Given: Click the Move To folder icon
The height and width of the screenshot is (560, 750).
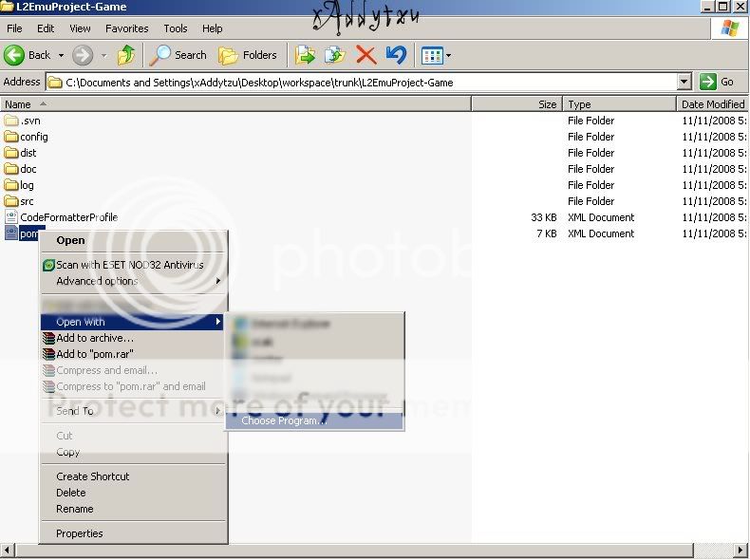Looking at the screenshot, I should [x=305, y=55].
